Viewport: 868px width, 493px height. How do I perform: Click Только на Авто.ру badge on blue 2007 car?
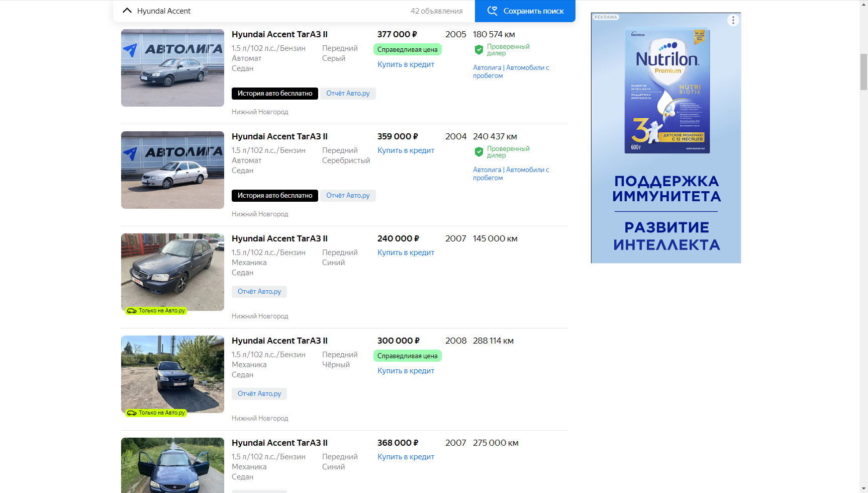[x=156, y=311]
